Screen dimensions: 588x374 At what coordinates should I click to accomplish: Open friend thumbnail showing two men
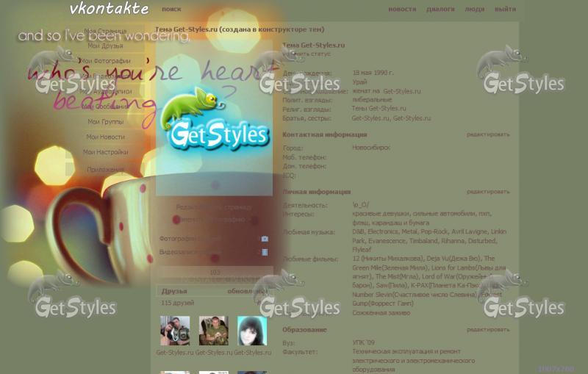[175, 331]
